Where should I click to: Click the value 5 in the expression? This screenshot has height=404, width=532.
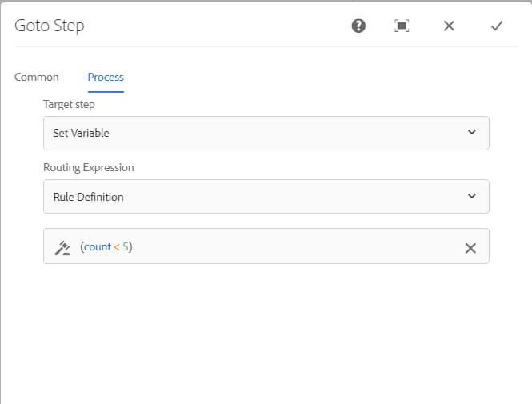pyautogui.click(x=126, y=247)
